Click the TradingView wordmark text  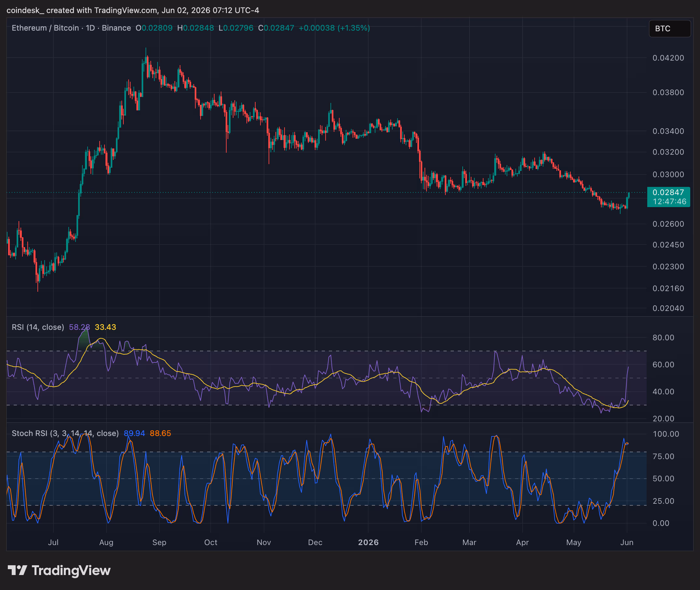point(71,570)
